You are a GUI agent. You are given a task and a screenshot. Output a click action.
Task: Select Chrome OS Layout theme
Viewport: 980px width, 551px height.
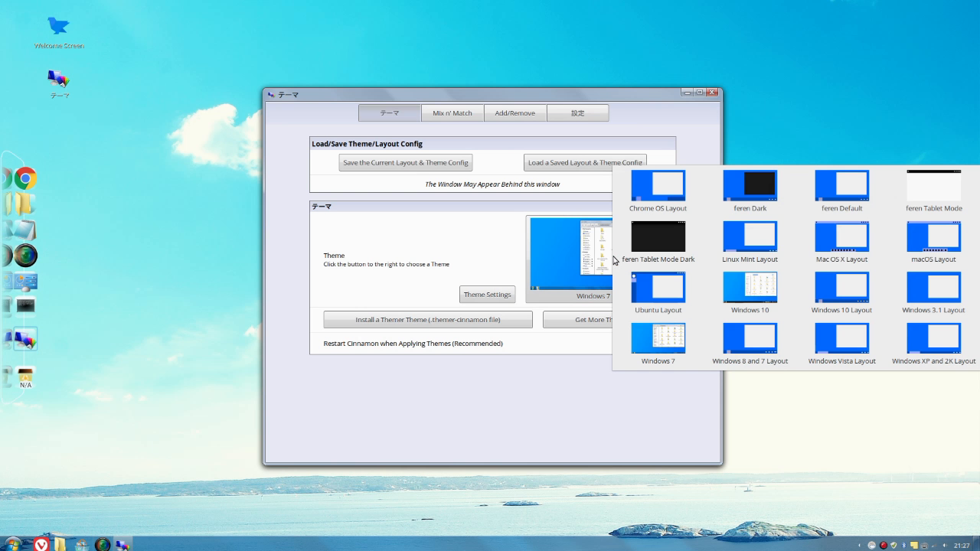point(658,191)
